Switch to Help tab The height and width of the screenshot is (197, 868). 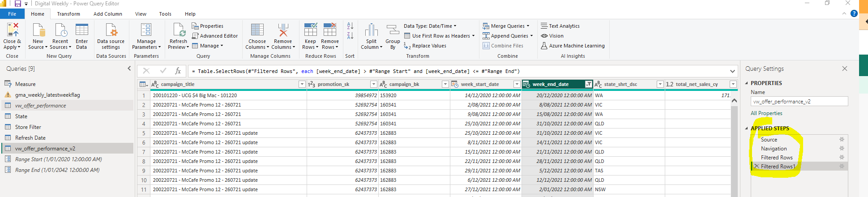pos(190,14)
